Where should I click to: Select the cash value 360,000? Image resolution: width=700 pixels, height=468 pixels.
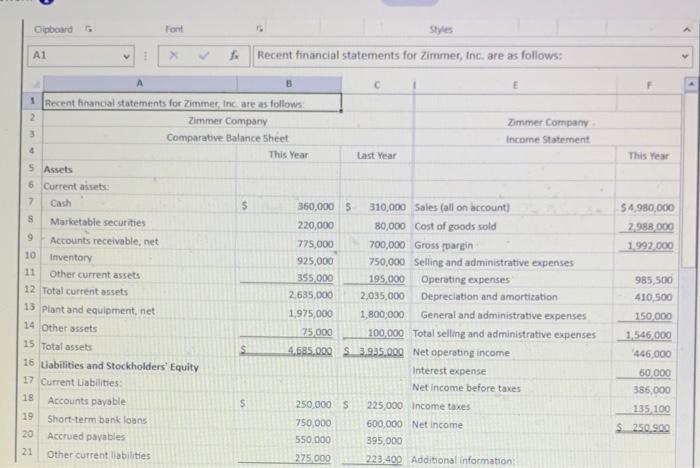tap(316, 207)
